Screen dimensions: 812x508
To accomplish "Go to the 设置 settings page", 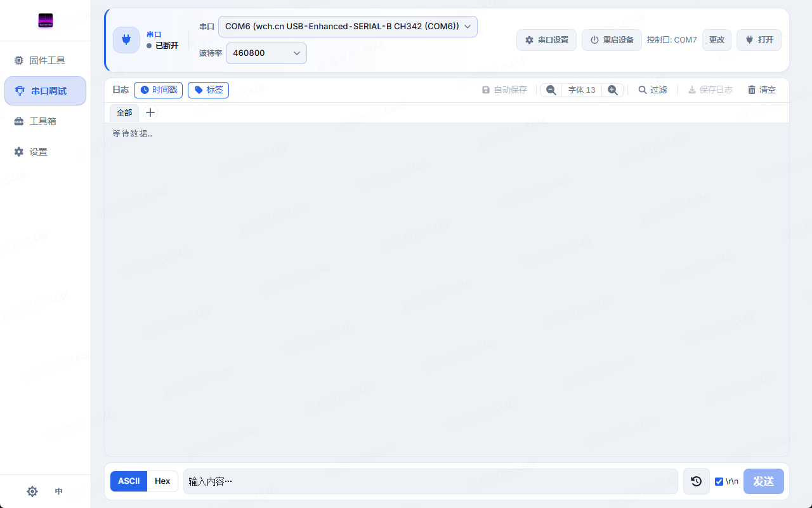I will 45,152.
